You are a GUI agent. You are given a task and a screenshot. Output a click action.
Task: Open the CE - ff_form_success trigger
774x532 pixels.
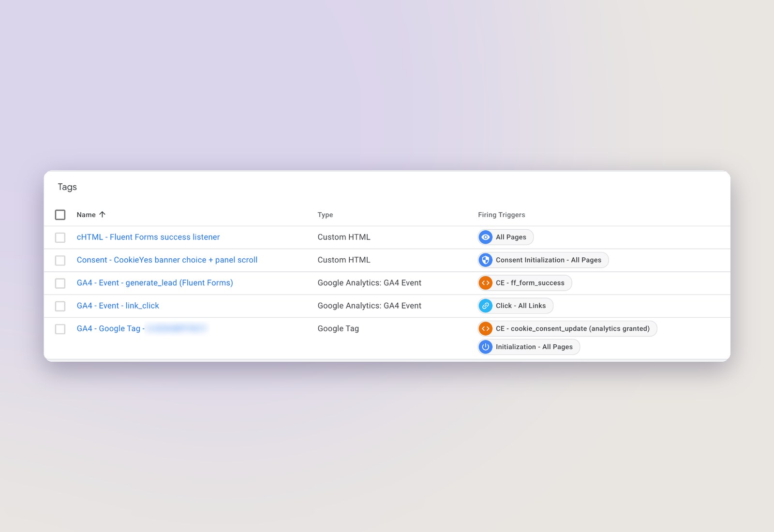524,283
